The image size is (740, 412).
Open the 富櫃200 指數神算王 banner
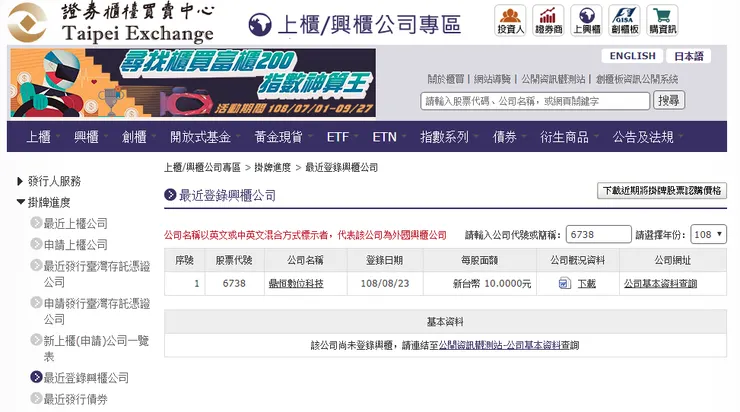tap(193, 83)
